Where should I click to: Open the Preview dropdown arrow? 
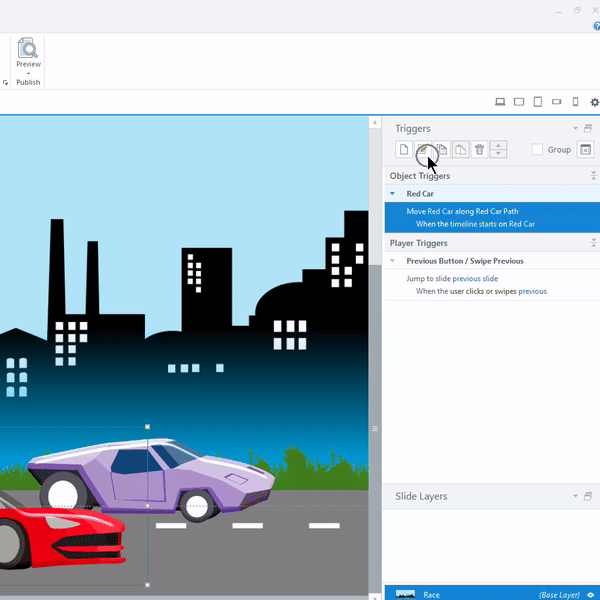pos(28,73)
